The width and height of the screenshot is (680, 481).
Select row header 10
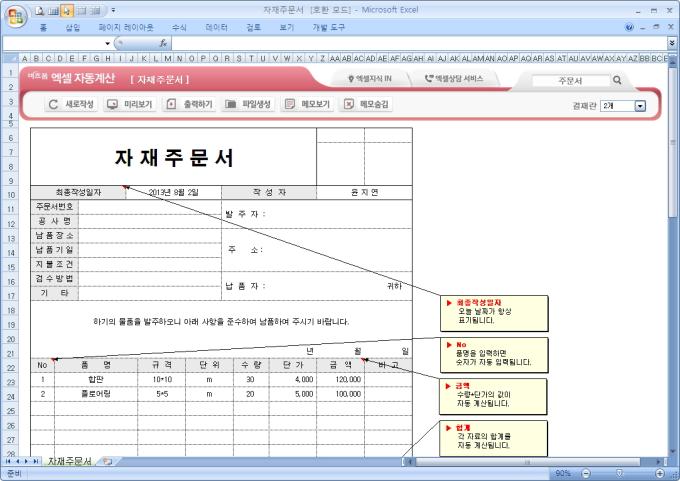[x=10, y=195]
